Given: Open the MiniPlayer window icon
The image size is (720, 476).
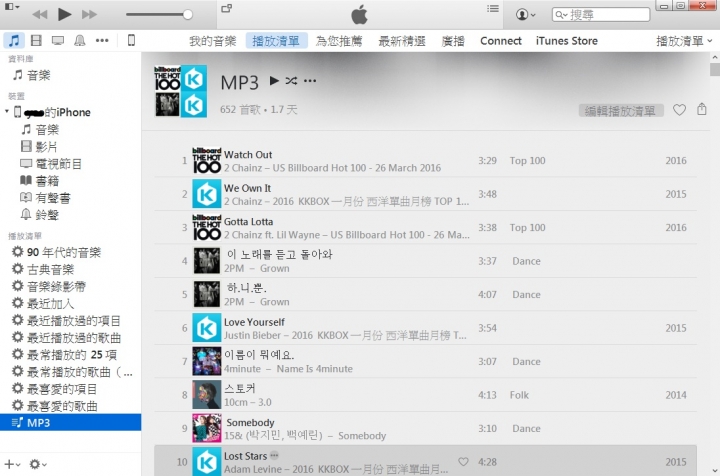Looking at the screenshot, I should pyautogui.click(x=227, y=8).
